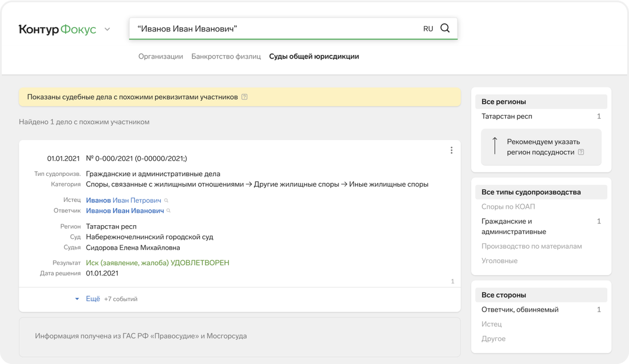
Task: Open dropdown chevron beside Контур Фокус logo
Action: (107, 29)
